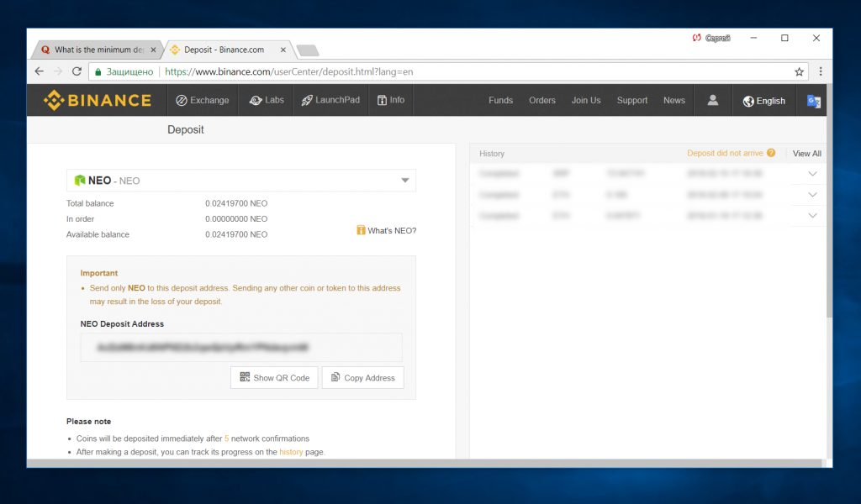Expand the third history row chevron

(x=813, y=216)
